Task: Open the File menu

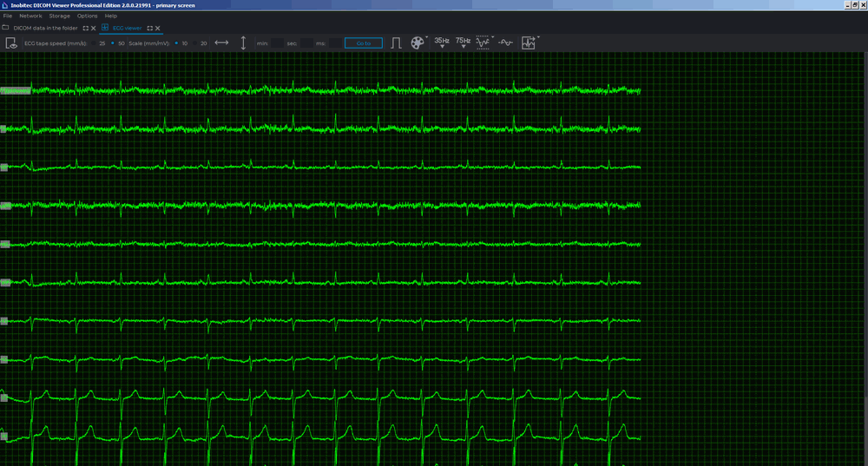Action: click(x=8, y=16)
